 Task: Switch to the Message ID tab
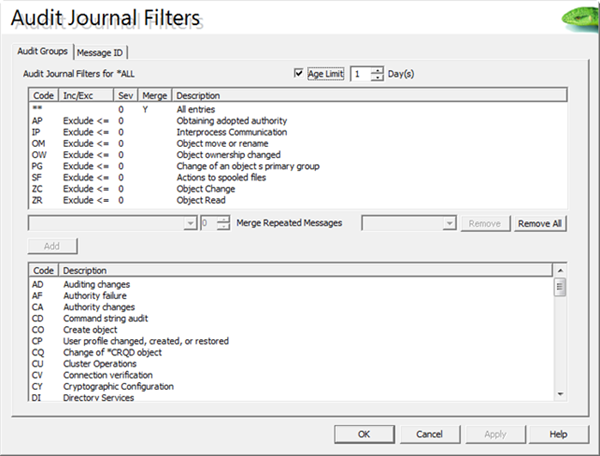[x=101, y=52]
